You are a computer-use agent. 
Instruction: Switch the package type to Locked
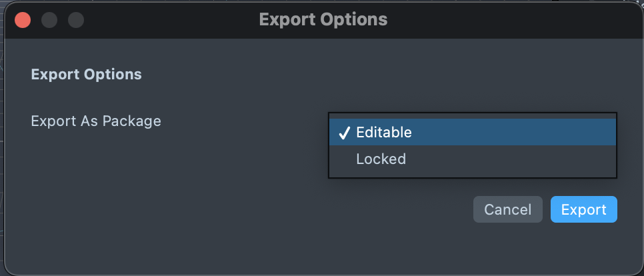point(381,159)
